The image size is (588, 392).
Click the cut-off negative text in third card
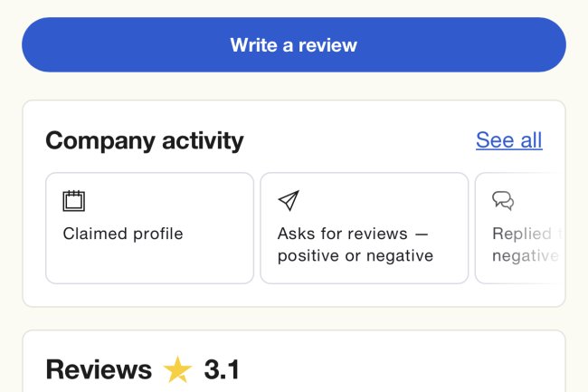(x=524, y=255)
